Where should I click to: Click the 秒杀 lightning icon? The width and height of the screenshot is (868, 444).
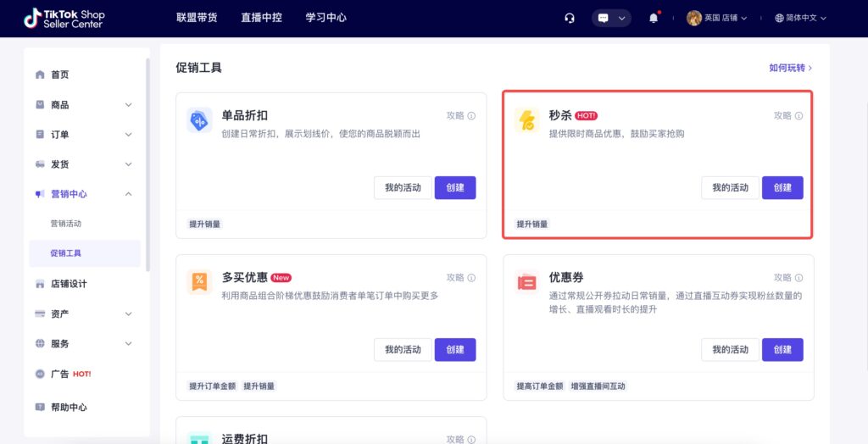coord(526,120)
